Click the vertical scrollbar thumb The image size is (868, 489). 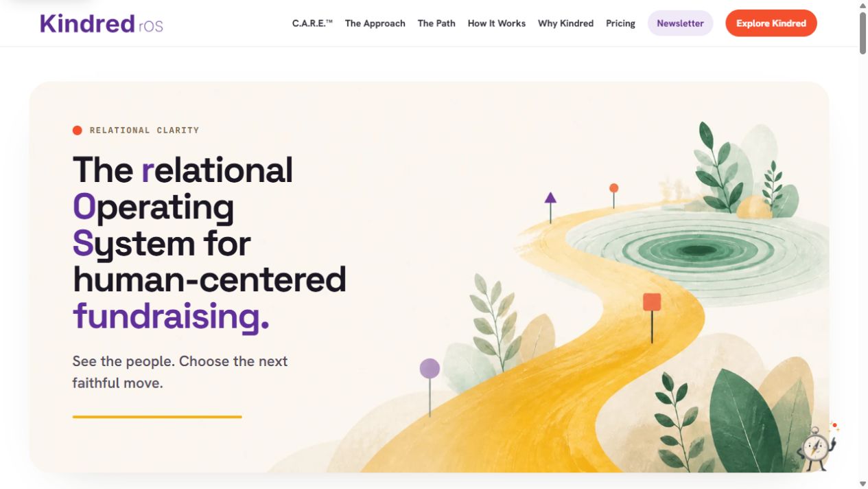863,33
